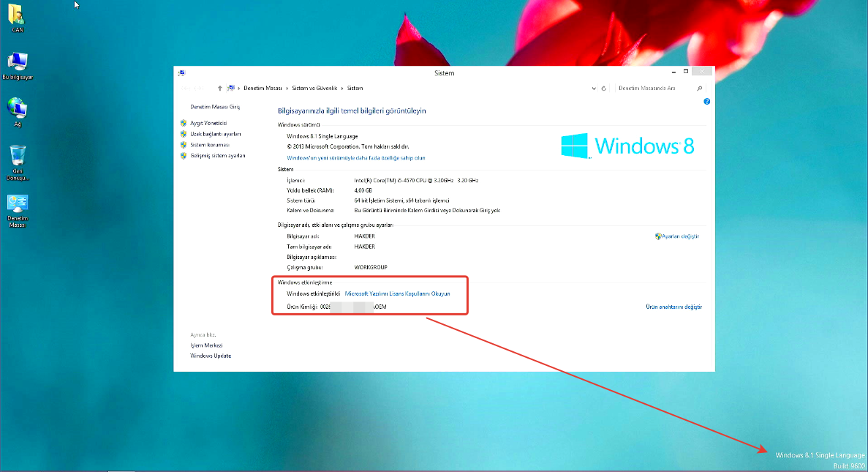The height and width of the screenshot is (472, 868).
Task: Open Help with the blue question icon
Action: point(707,102)
